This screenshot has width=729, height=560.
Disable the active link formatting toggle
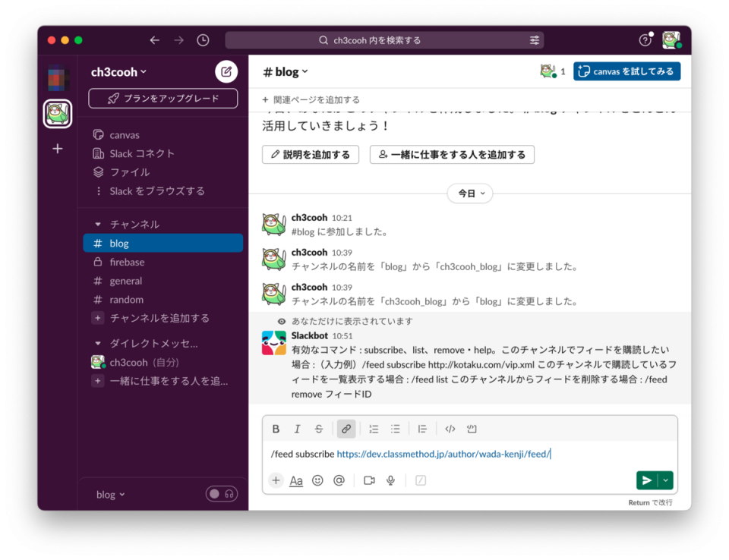point(346,428)
